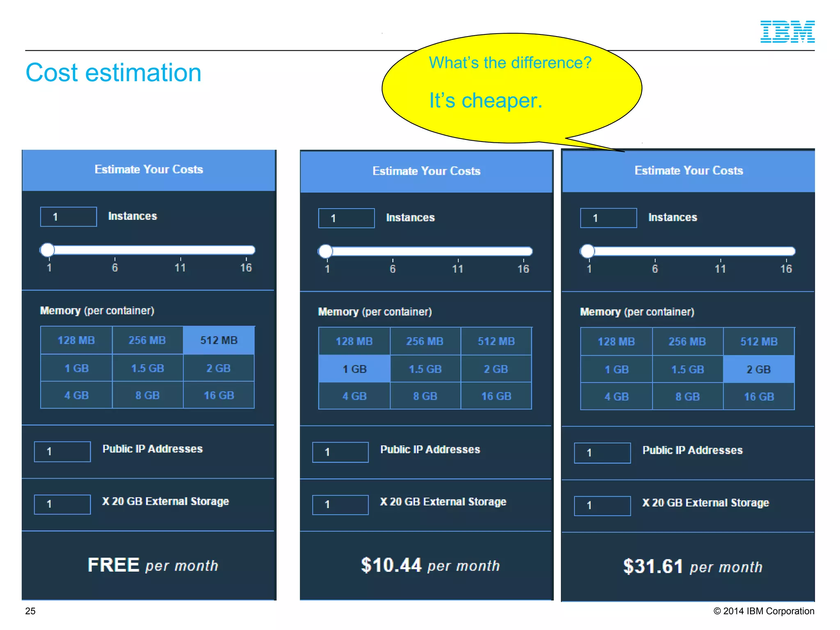840x630 pixels.
Task: Click 'Memory (per container)' label in FREE panel
Action: pyautogui.click(x=97, y=310)
